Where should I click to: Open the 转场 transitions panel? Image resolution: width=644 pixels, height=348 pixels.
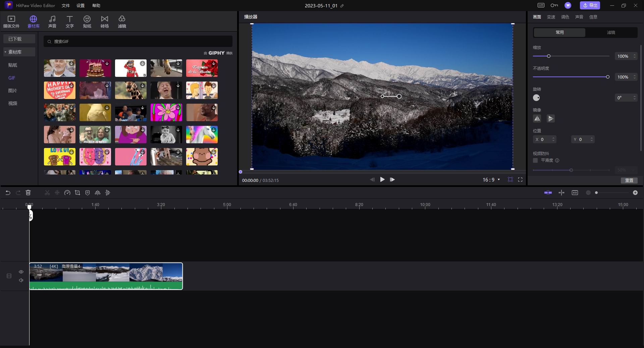click(x=105, y=22)
